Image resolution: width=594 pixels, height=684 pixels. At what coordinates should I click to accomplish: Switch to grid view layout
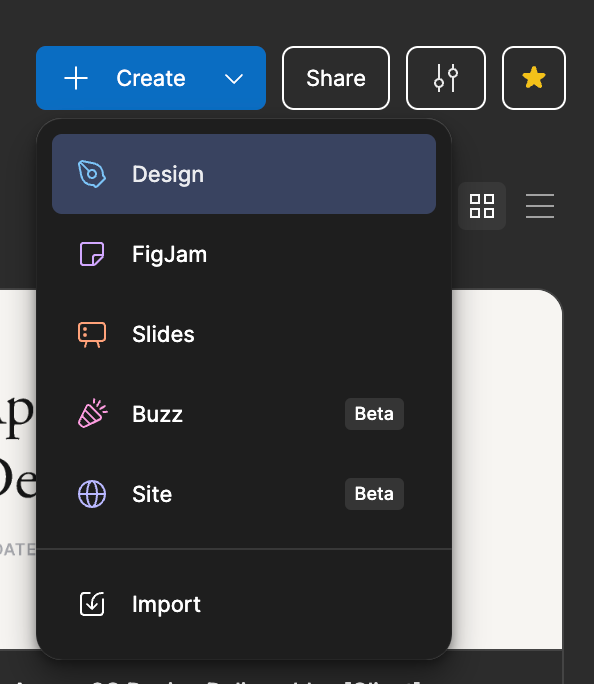482,206
